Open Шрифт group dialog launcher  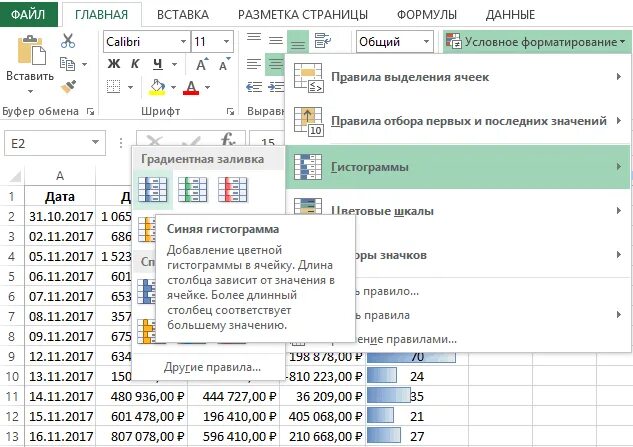[230, 111]
